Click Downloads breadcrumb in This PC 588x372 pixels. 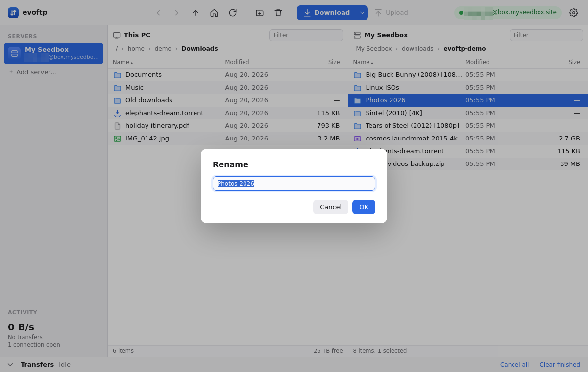[x=199, y=49]
